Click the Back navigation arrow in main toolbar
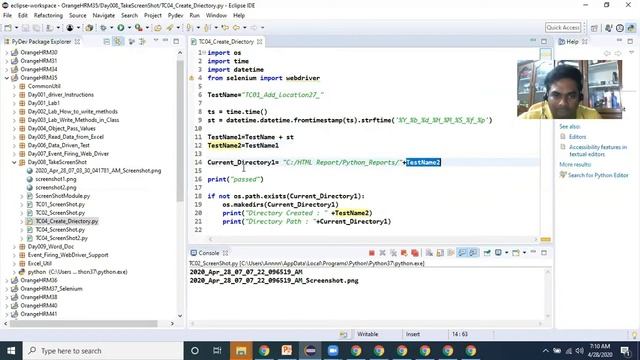 (x=236, y=28)
